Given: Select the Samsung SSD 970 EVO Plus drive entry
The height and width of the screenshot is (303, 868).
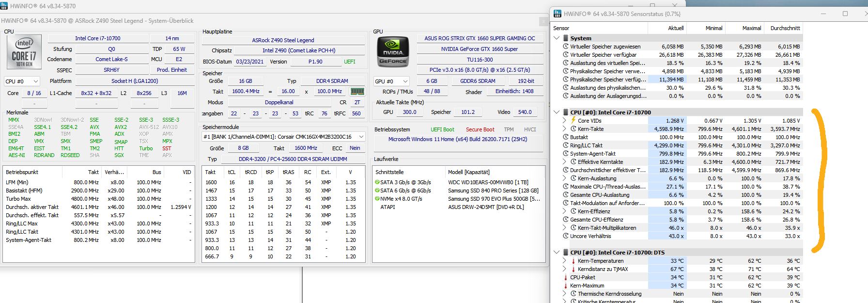Looking at the screenshot, I should coord(458,199).
